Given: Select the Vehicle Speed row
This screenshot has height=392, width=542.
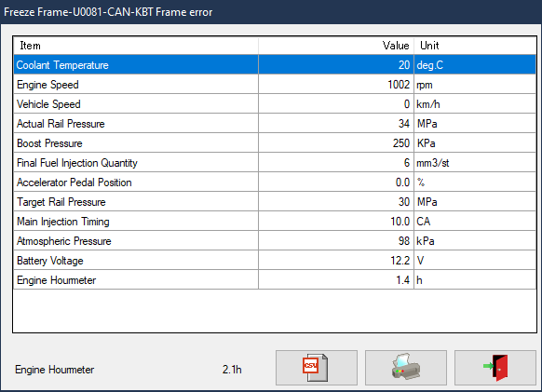Looking at the screenshot, I should (x=275, y=104).
